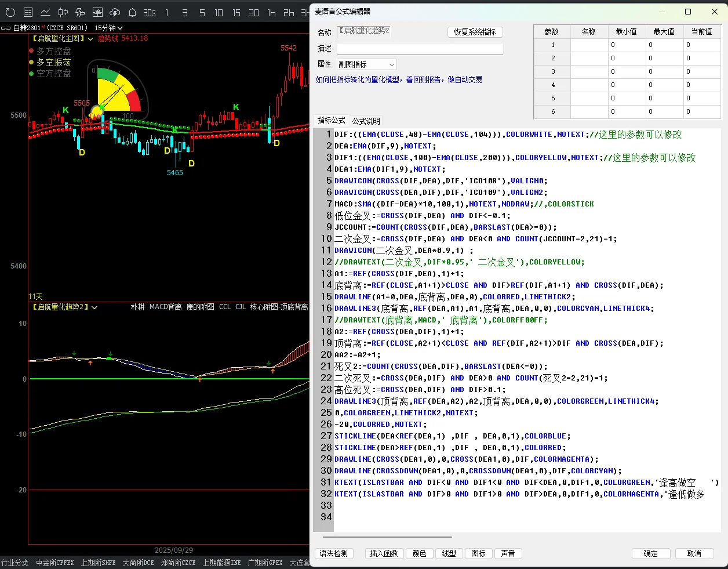Click the 名称 field showing 启航量化趋势2
This screenshot has width=728, height=569.
tap(363, 31)
